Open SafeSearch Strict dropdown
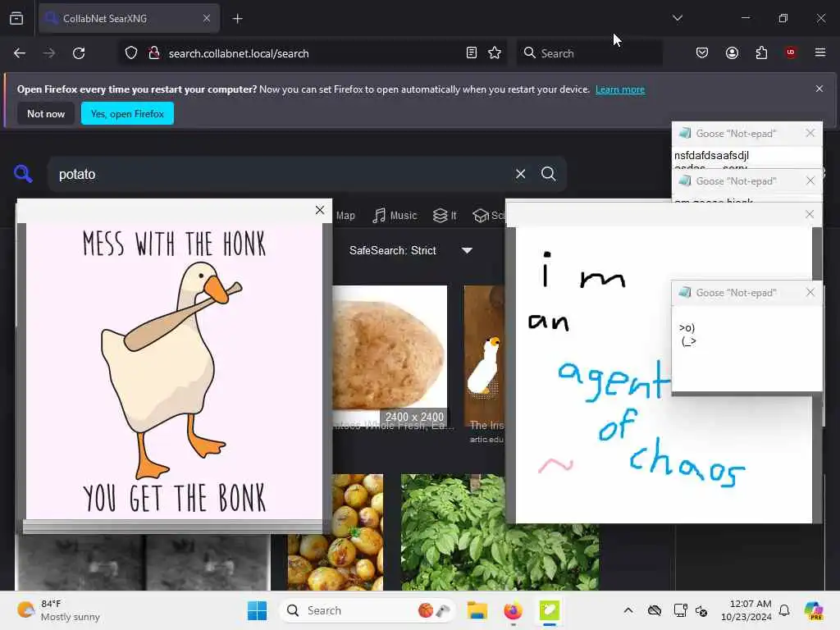This screenshot has width=840, height=630. pos(410,251)
